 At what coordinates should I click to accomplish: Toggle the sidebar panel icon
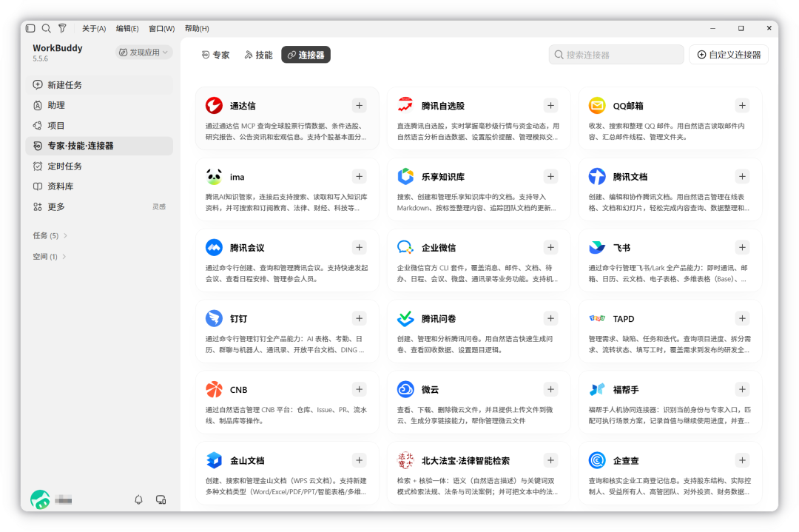tap(30, 29)
